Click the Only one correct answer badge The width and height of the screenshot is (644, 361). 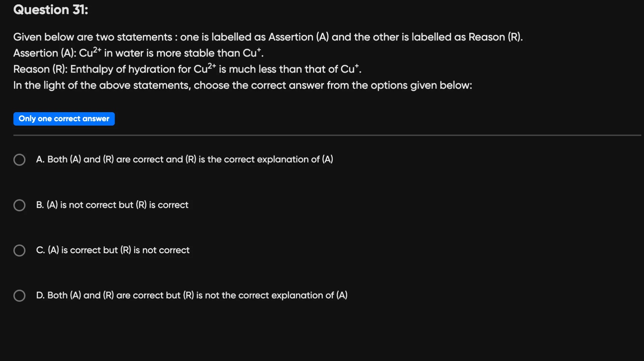click(x=64, y=119)
